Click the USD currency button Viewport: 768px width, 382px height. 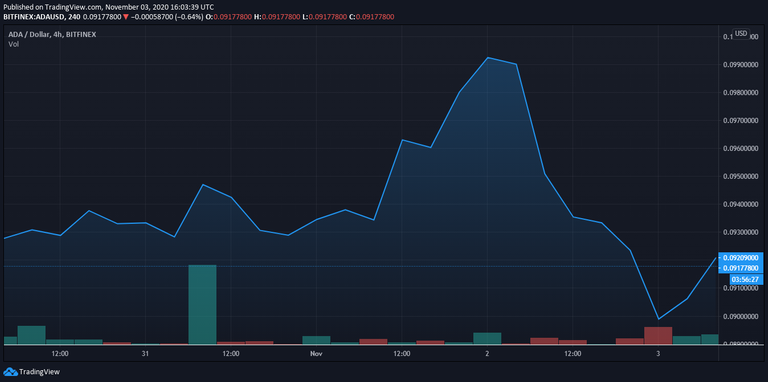pos(741,34)
